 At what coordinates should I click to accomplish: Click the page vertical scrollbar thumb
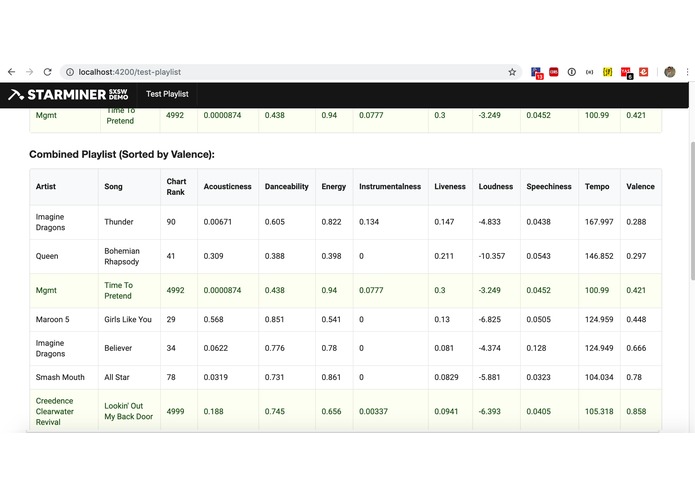click(x=692, y=211)
